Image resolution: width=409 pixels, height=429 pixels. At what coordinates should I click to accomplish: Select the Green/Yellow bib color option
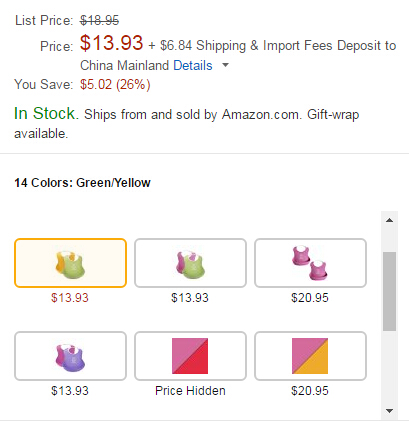click(x=70, y=263)
